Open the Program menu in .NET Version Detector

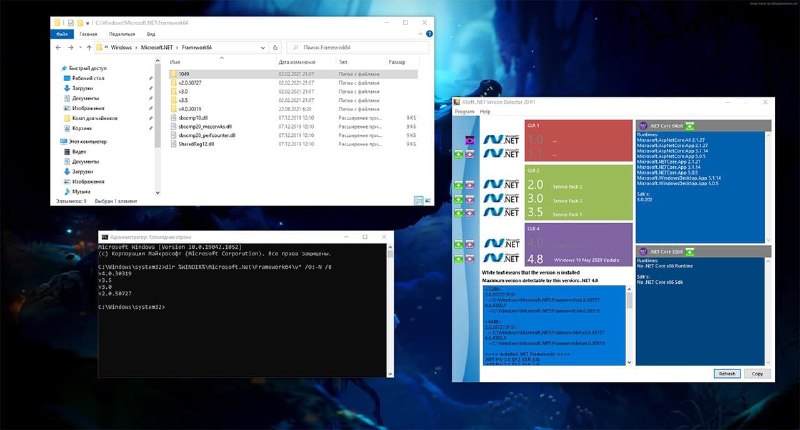click(464, 111)
